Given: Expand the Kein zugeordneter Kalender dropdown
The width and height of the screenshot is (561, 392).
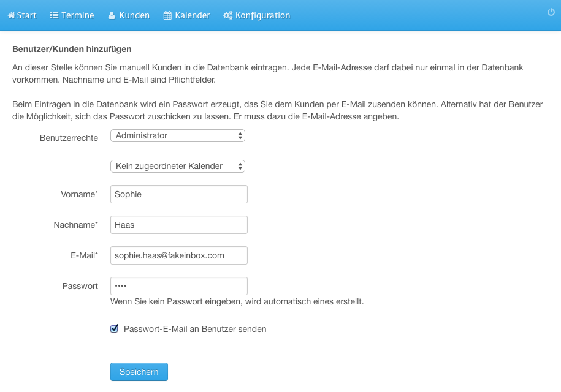Looking at the screenshot, I should pyautogui.click(x=178, y=166).
